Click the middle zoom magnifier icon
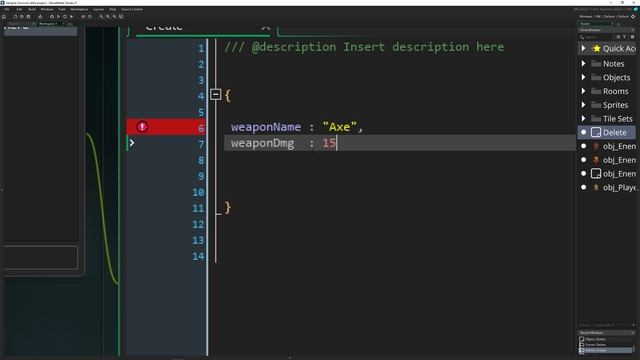Screen dimensions: 640x360 click(108, 16)
